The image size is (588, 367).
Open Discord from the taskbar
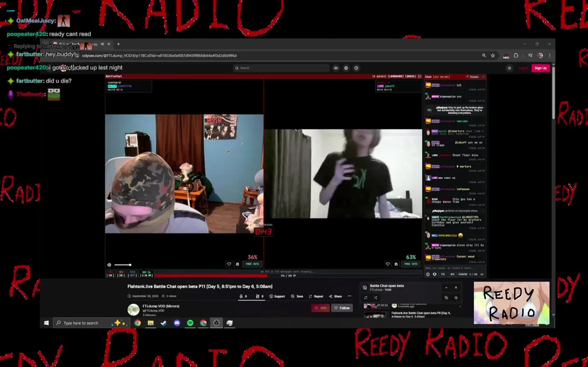pyautogui.click(x=177, y=323)
